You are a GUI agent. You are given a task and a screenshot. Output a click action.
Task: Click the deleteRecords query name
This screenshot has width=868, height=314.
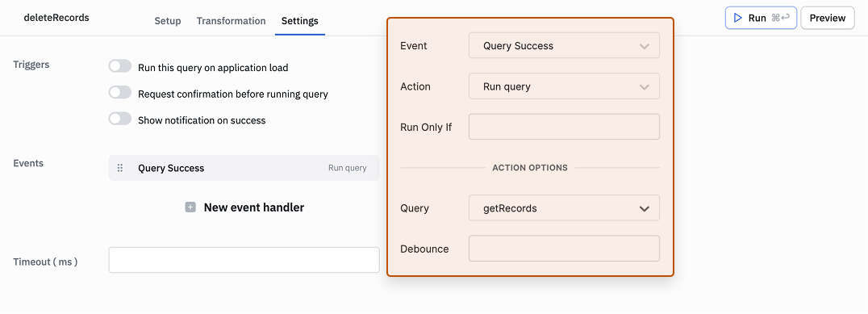click(x=56, y=17)
